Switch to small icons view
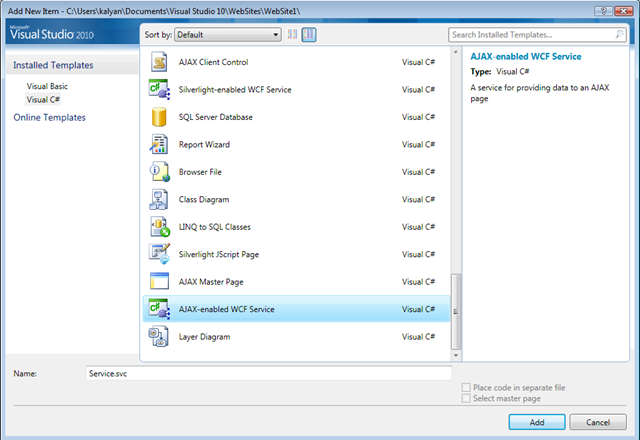The height and width of the screenshot is (440, 640). pyautogui.click(x=292, y=35)
